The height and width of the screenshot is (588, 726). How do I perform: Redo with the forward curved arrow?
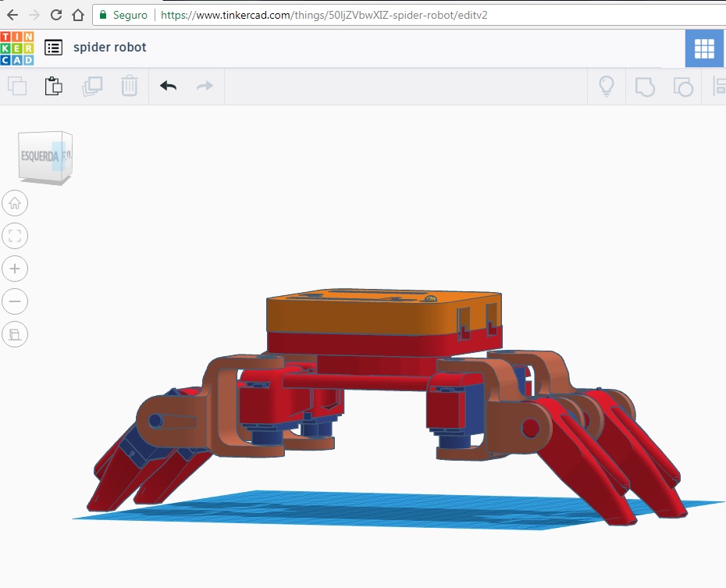205,86
